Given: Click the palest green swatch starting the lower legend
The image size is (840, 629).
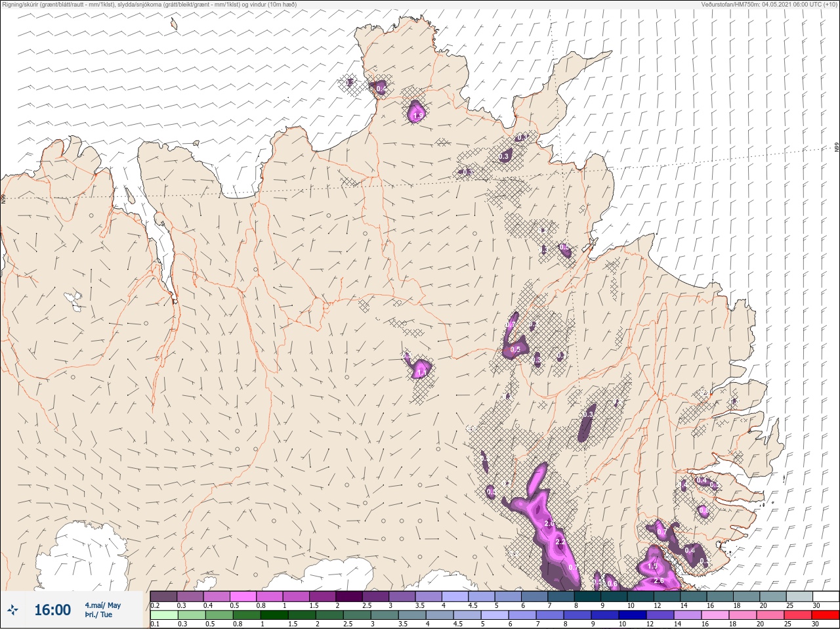Looking at the screenshot, I should (164, 615).
